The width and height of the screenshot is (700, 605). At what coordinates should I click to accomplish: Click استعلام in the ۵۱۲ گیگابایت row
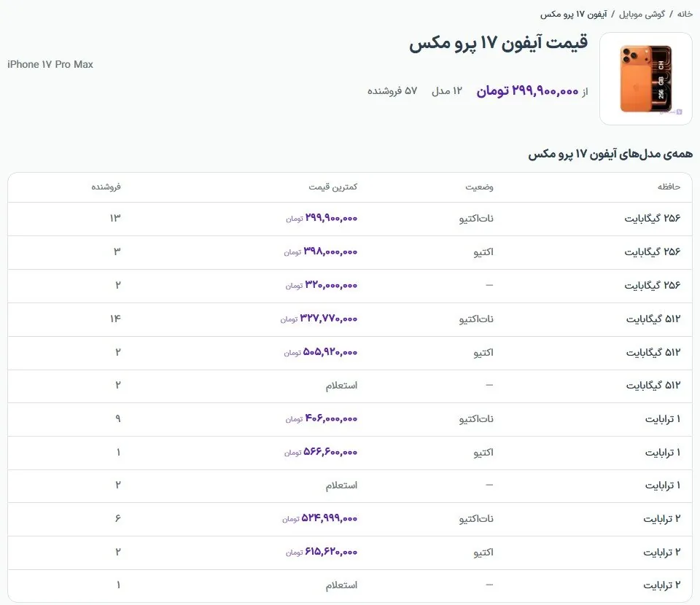coord(341,385)
